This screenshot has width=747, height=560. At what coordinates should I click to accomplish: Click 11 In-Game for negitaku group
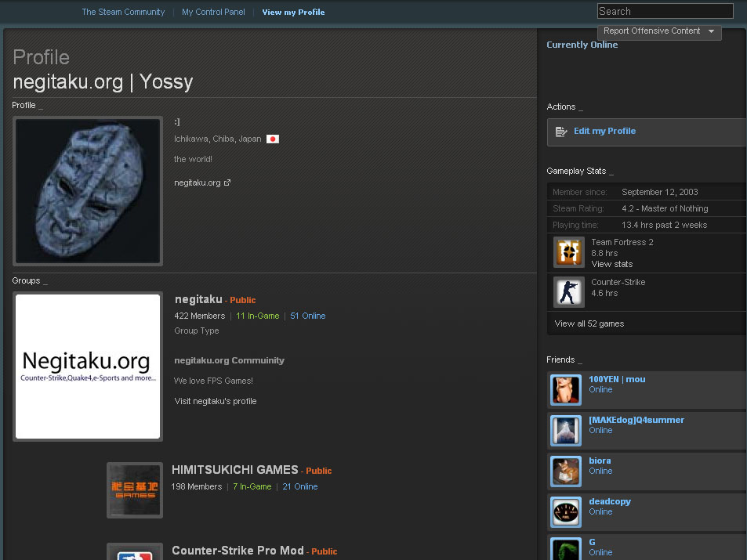(x=258, y=316)
